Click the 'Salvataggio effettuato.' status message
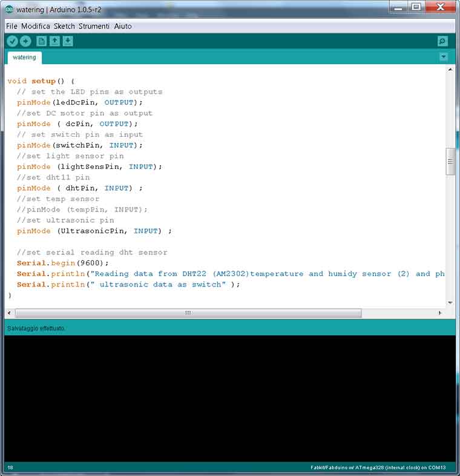The width and height of the screenshot is (460, 476). tap(36, 328)
